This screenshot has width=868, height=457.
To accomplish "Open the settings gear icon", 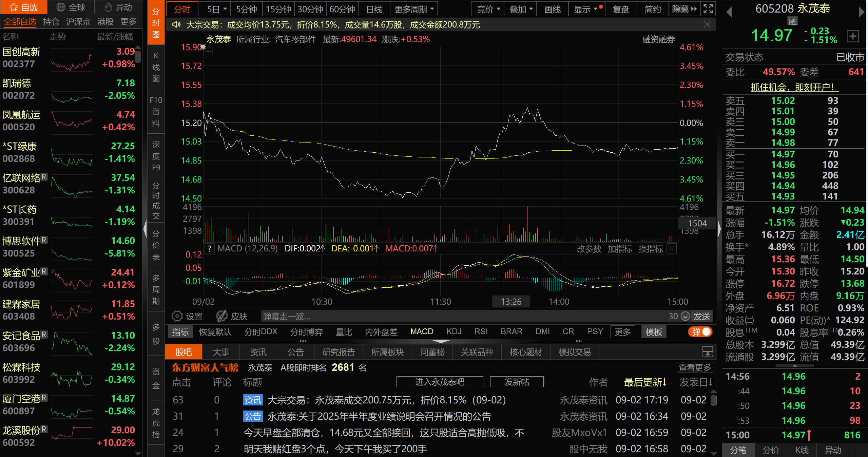I will click(177, 316).
